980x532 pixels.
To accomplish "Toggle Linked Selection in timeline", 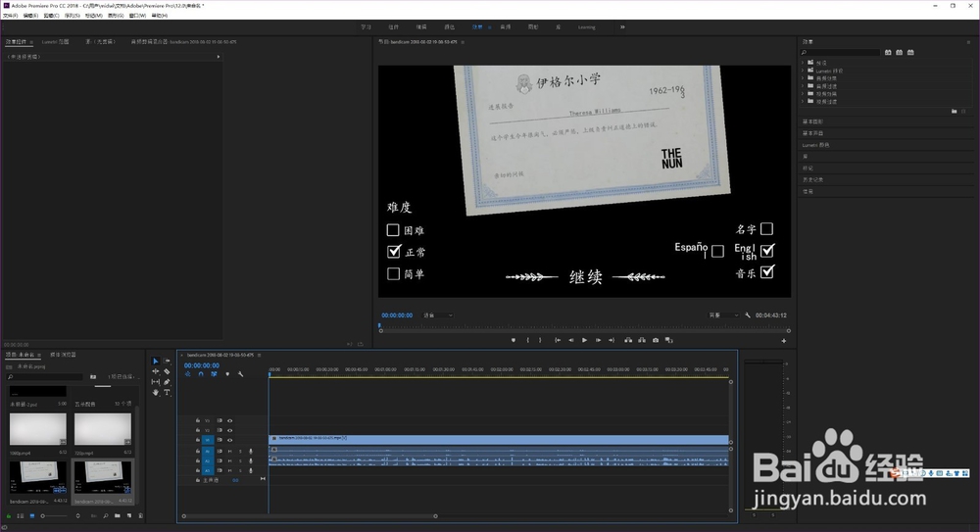I will click(x=214, y=374).
